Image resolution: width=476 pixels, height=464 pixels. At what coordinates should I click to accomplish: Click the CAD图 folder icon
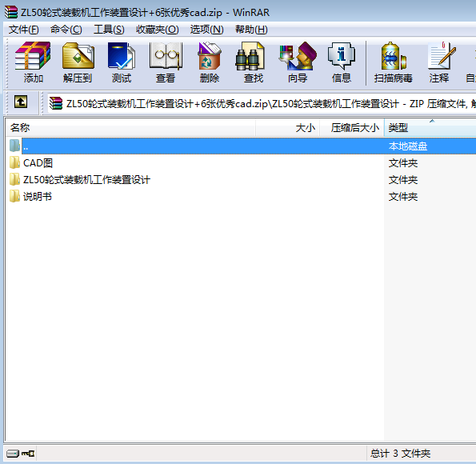tap(14, 163)
